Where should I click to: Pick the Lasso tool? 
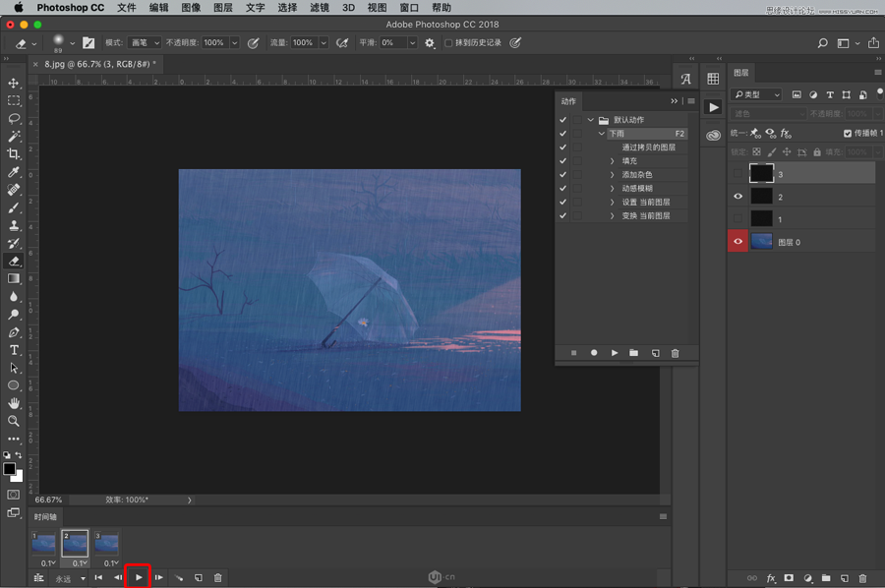[x=14, y=119]
